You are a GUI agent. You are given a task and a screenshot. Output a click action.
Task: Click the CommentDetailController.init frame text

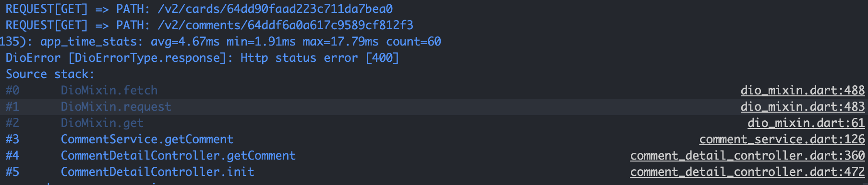click(x=157, y=172)
